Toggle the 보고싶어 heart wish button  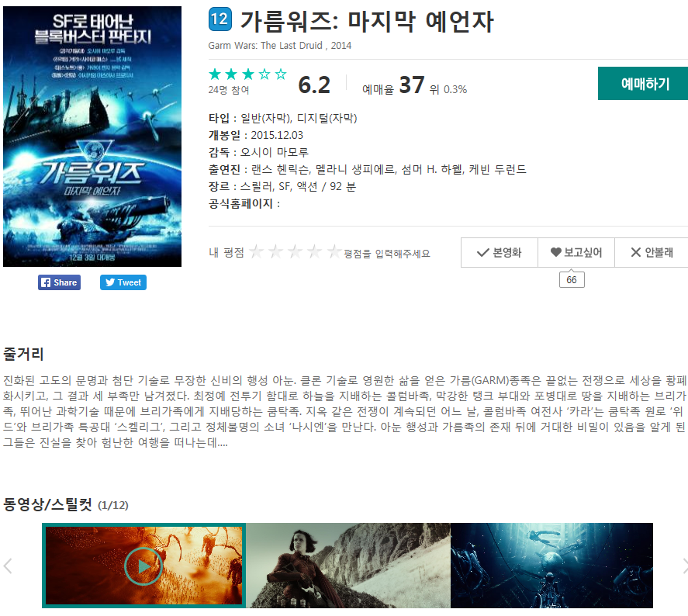coord(576,253)
